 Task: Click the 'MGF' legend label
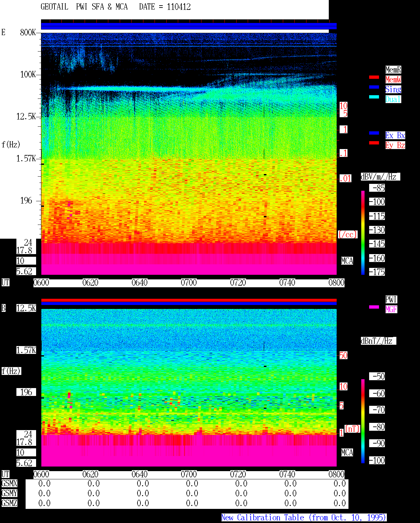[x=391, y=309]
